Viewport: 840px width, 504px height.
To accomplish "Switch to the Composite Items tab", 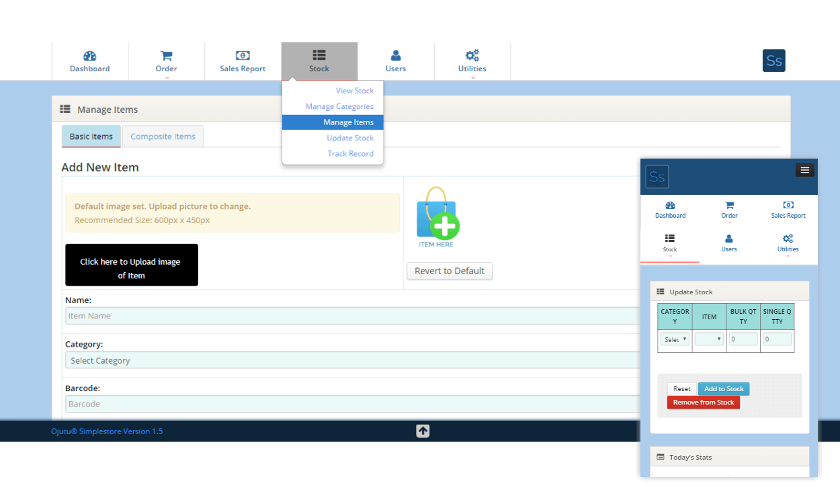I will pyautogui.click(x=163, y=136).
